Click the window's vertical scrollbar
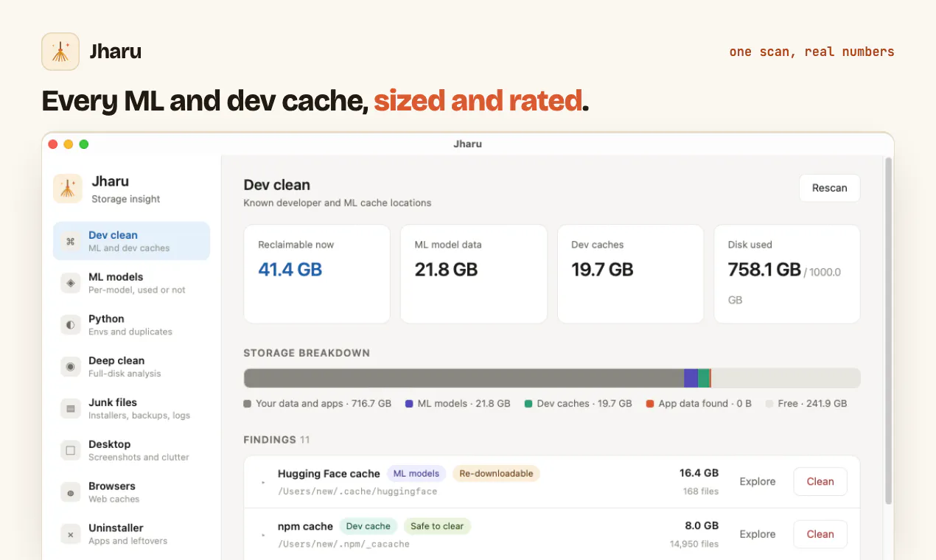 click(x=889, y=330)
